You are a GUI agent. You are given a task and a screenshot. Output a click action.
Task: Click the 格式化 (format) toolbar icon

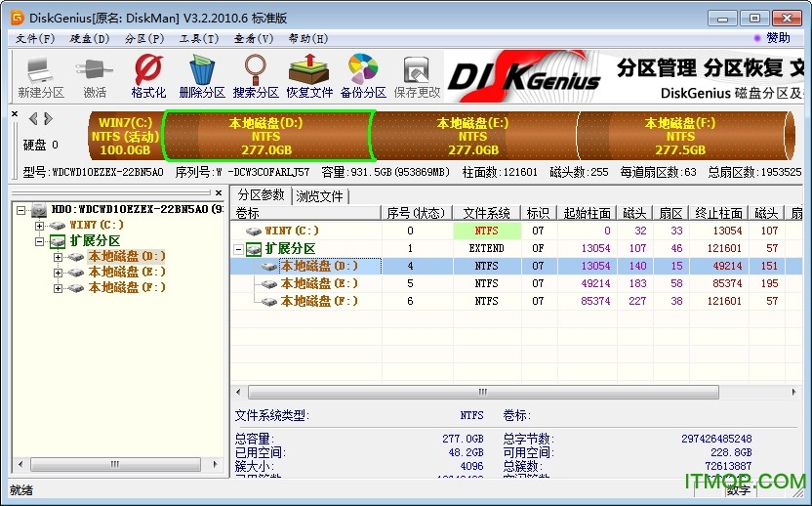[x=148, y=76]
